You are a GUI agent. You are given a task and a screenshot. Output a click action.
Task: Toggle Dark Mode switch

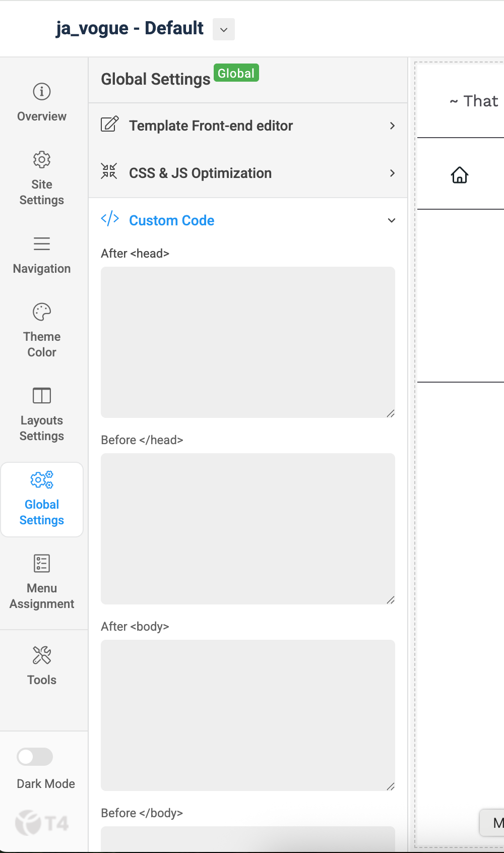[x=35, y=757]
